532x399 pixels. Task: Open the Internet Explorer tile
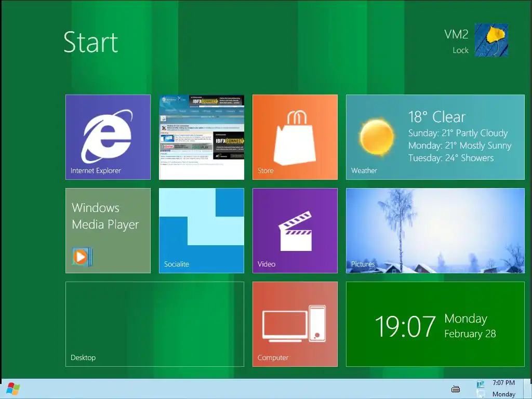(x=108, y=137)
